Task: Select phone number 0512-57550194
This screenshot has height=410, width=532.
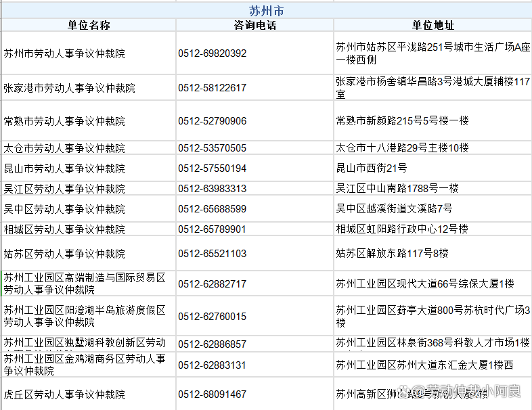Action: (x=213, y=168)
